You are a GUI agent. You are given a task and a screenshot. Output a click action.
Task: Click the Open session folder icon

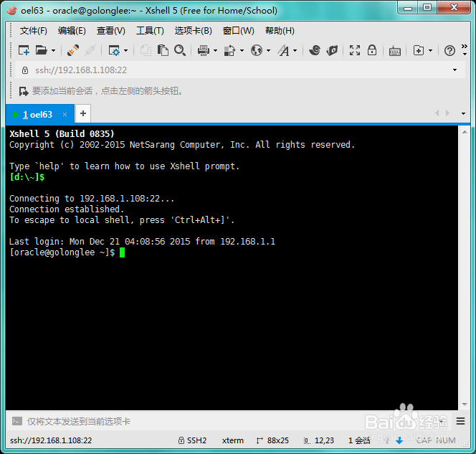(42, 50)
